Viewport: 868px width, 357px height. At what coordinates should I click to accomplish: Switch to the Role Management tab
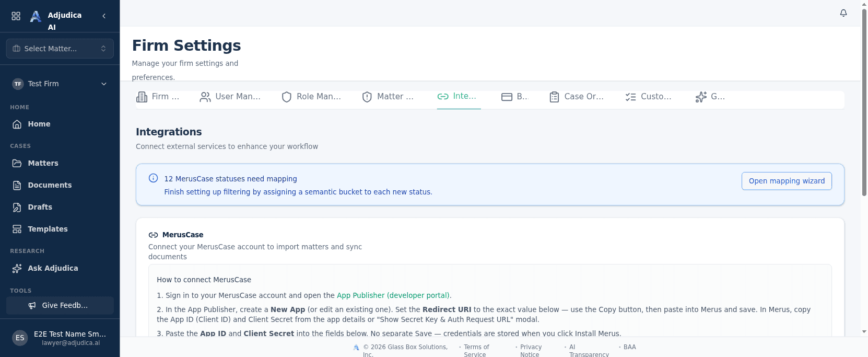click(311, 97)
